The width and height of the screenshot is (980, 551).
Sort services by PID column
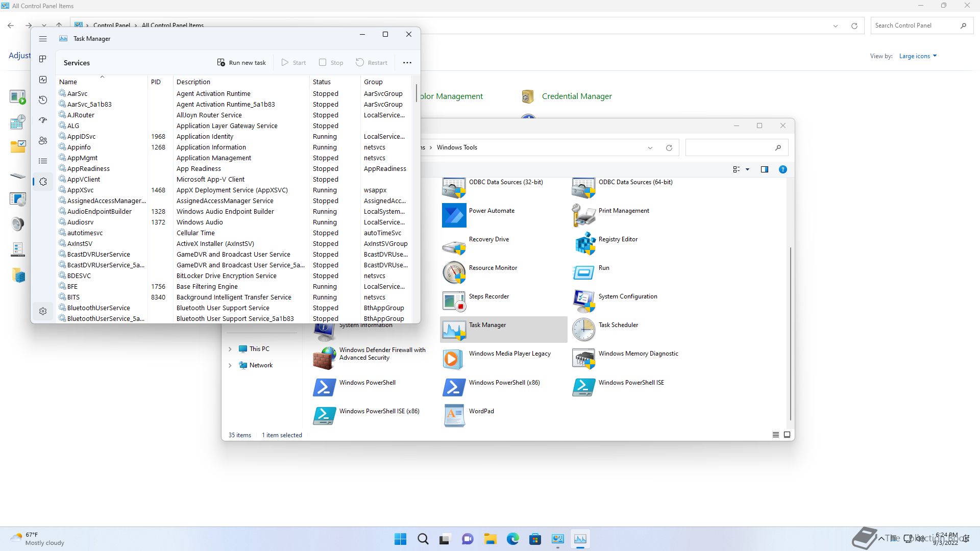point(160,82)
